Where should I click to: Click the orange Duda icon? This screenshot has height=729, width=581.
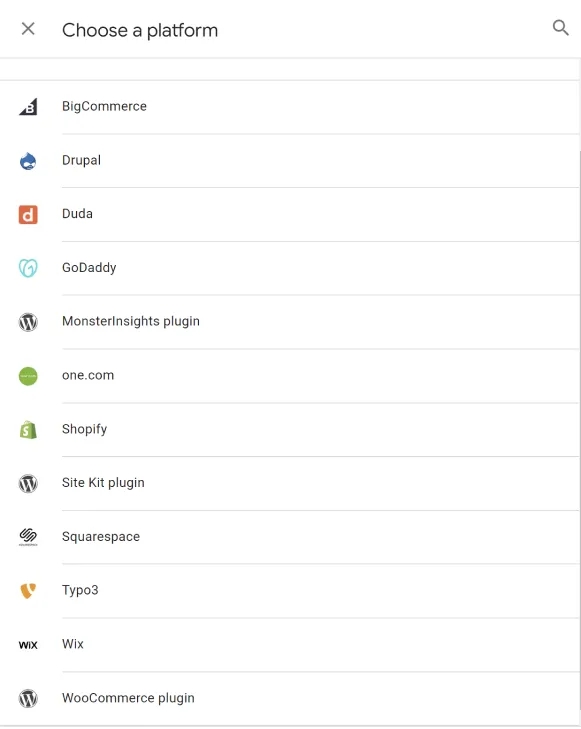tap(28, 214)
